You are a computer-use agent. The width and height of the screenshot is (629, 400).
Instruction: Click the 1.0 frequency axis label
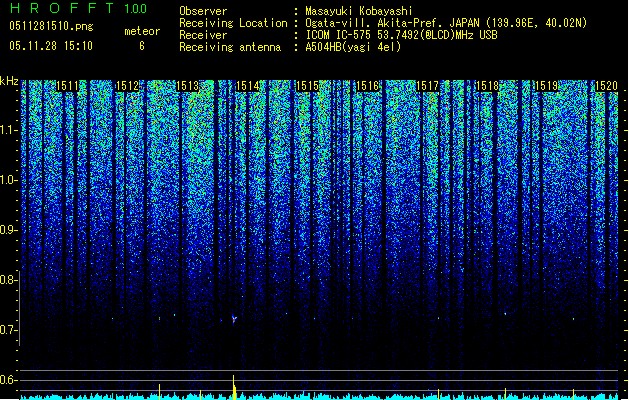8,180
